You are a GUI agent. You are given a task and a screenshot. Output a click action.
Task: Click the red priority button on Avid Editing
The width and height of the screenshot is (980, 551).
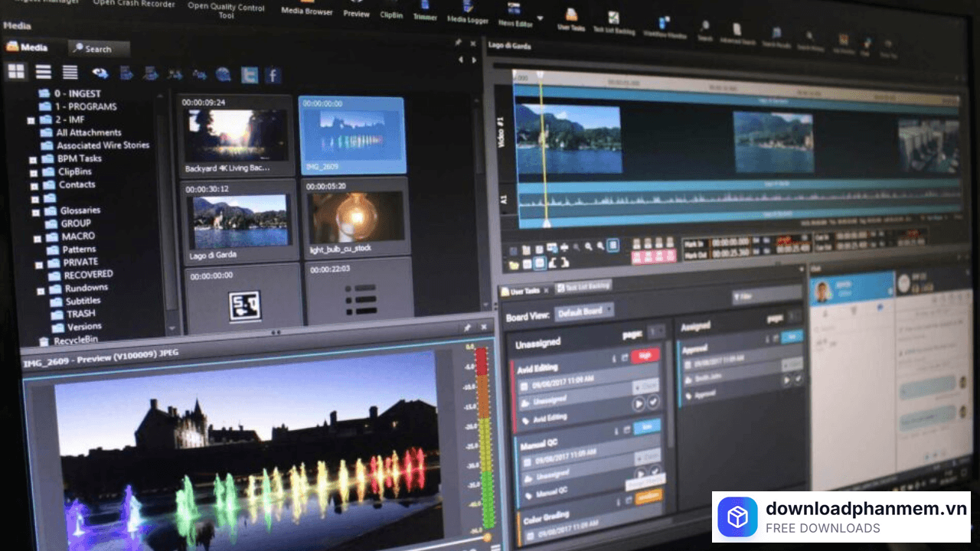(645, 354)
